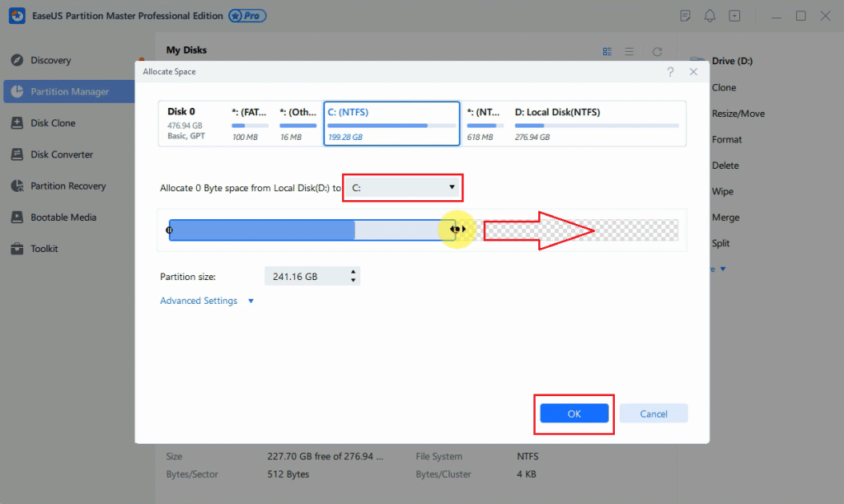
Task: Open help for Allocate Space dialog
Action: [670, 72]
